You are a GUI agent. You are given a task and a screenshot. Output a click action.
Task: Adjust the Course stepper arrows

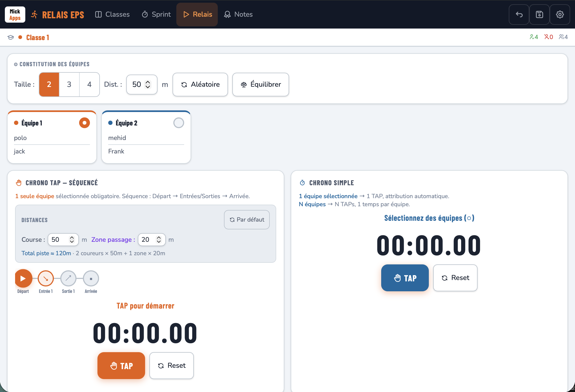(72, 240)
